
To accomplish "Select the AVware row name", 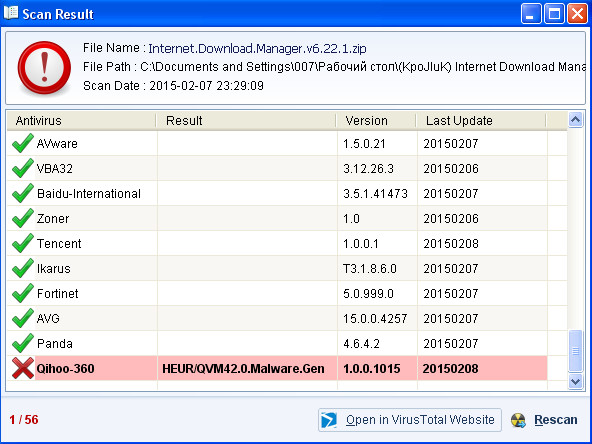I will [57, 143].
